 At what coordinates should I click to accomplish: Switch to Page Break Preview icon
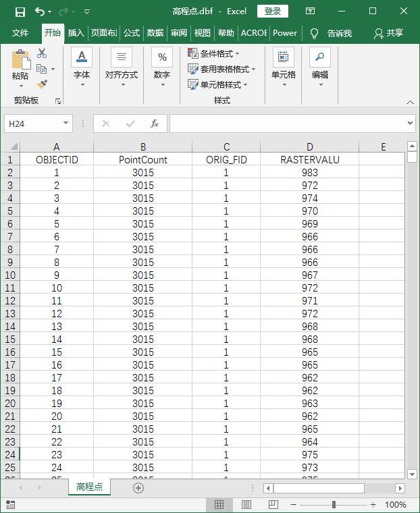click(273, 504)
